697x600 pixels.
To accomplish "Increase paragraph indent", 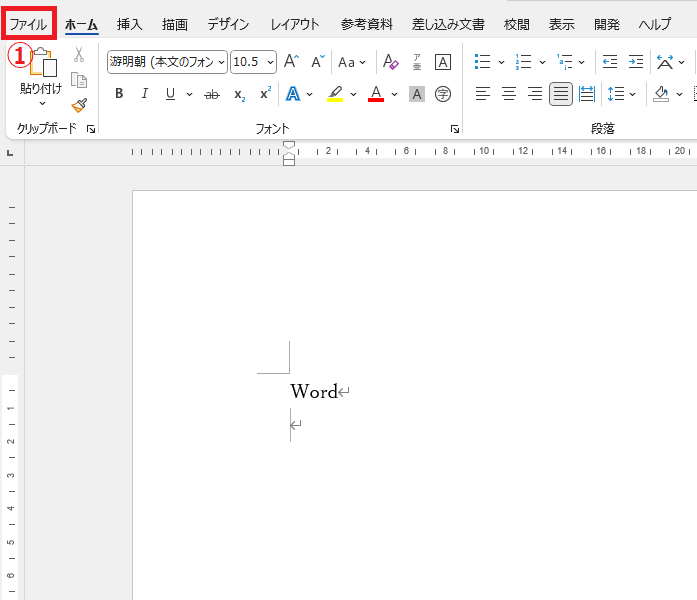I will point(636,62).
